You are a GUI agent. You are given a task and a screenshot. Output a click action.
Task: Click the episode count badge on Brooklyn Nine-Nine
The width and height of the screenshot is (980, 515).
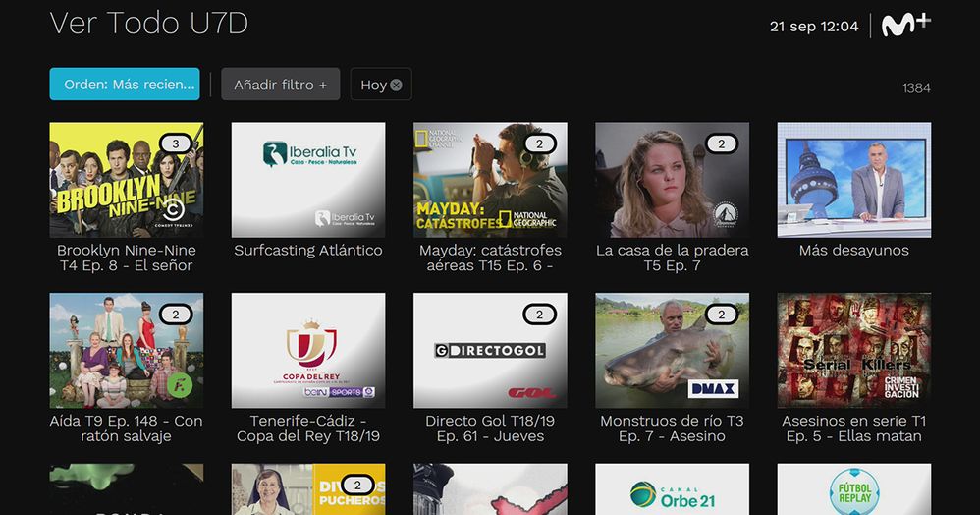point(176,143)
